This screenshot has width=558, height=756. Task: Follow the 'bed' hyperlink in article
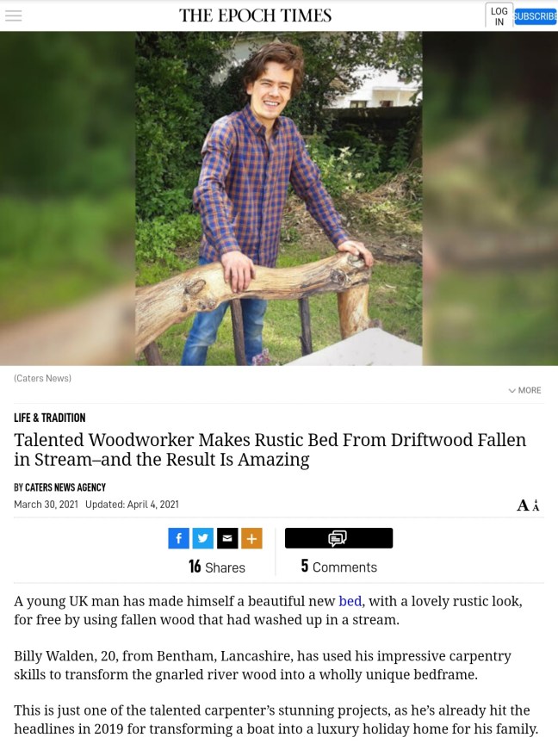[350, 601]
